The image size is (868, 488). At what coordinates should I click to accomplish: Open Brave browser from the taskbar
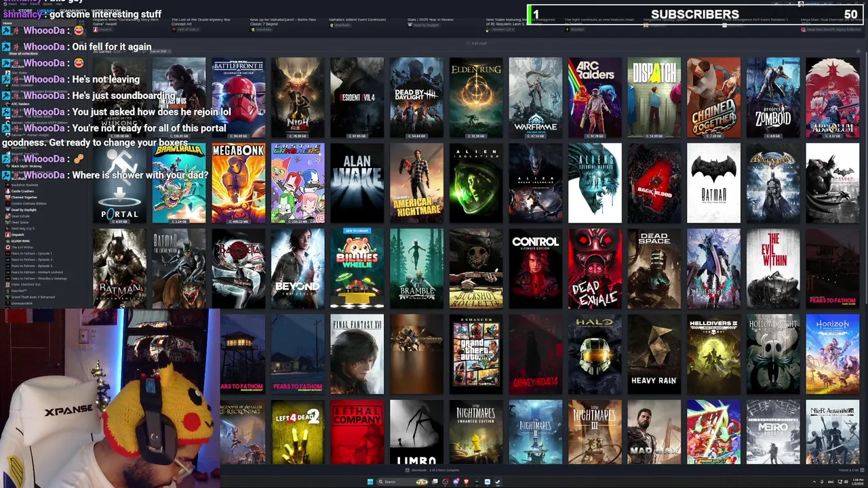tap(466, 482)
